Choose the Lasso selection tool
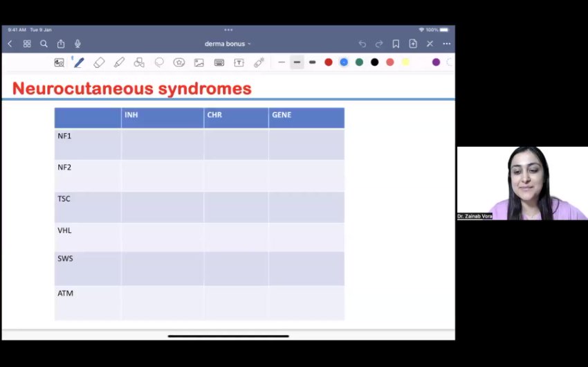 pyautogui.click(x=159, y=62)
